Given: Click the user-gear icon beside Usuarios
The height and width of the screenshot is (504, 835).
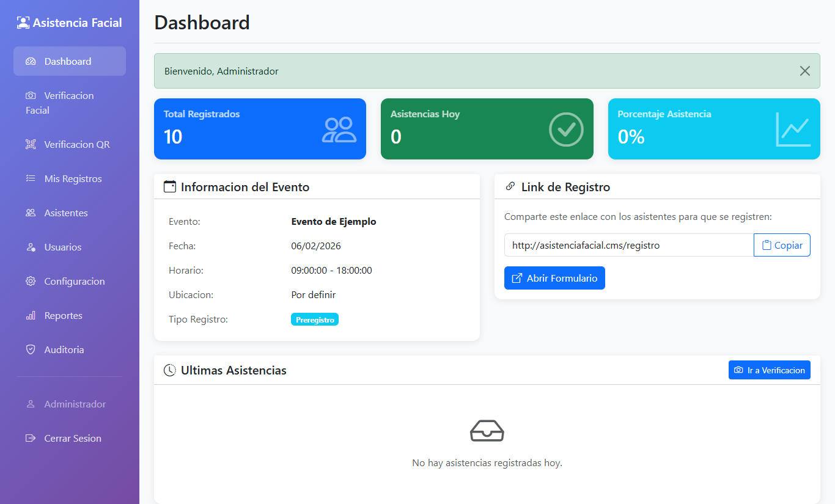Looking at the screenshot, I should point(31,247).
